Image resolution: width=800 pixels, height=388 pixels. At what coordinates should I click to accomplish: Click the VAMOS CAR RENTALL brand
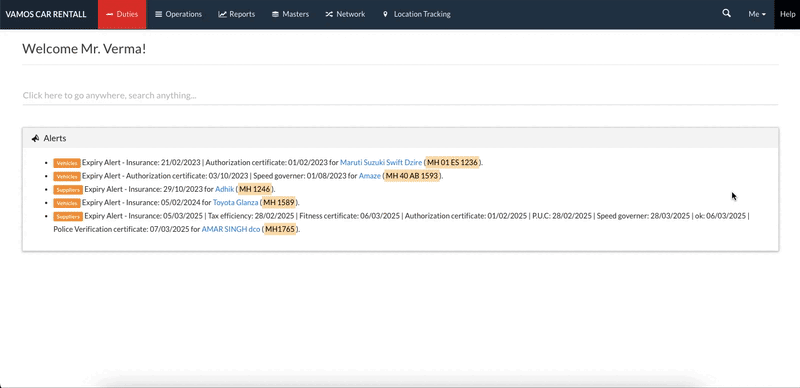46,14
